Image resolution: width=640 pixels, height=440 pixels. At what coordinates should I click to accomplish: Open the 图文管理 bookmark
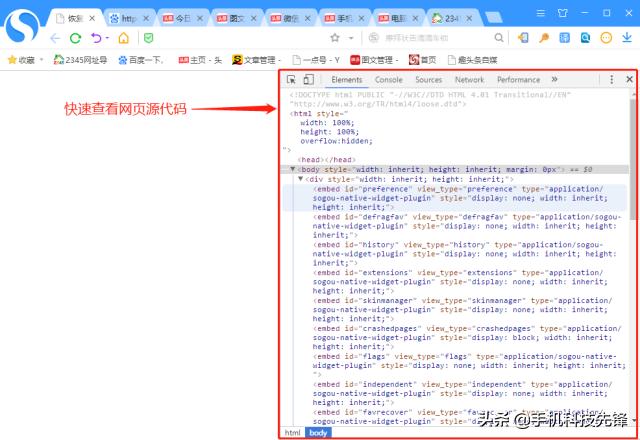coord(374,60)
